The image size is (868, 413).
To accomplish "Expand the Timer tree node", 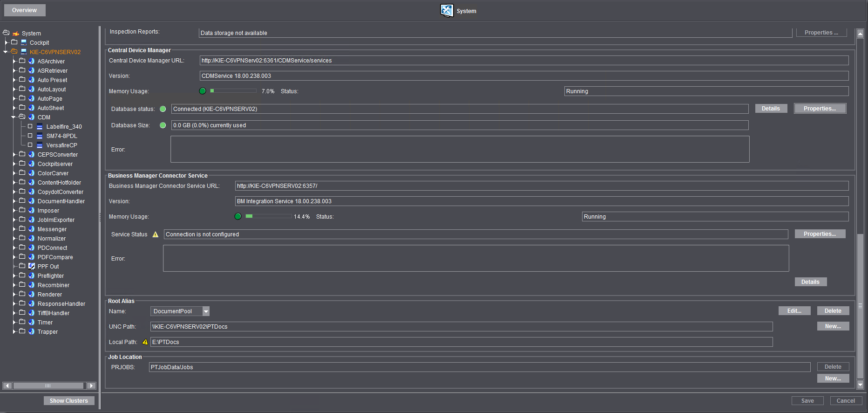I will 14,322.
